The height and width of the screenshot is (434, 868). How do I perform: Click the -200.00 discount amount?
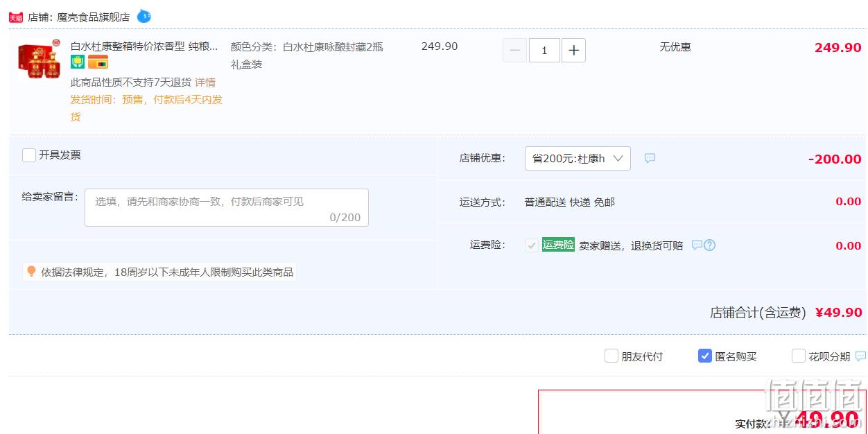(835, 159)
